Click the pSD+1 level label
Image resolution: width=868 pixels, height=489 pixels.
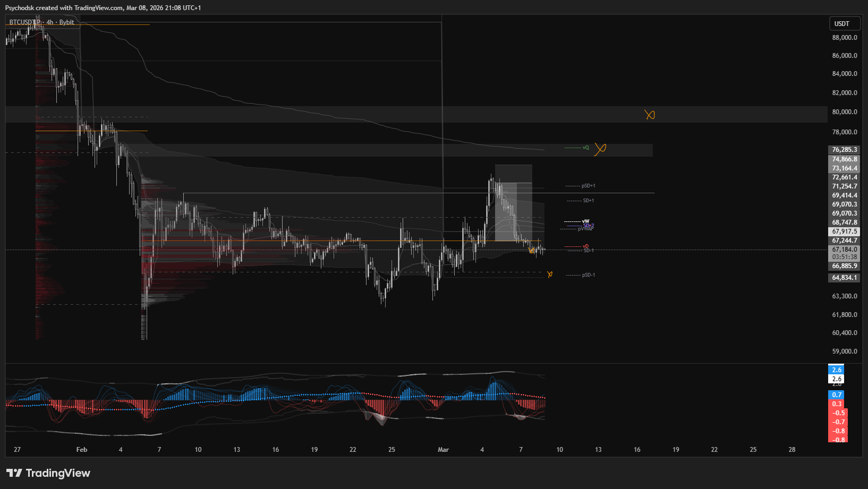pos(588,186)
